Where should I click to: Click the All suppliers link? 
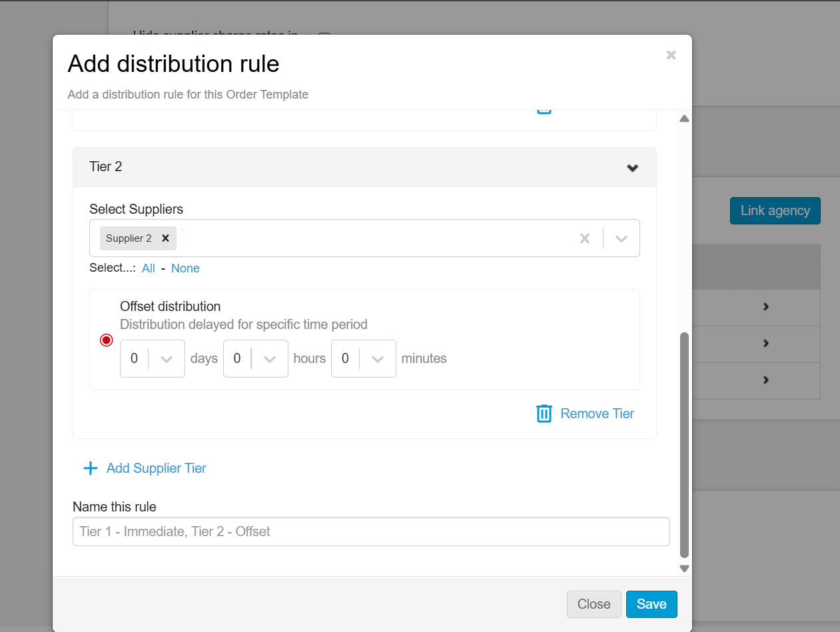[x=148, y=268]
